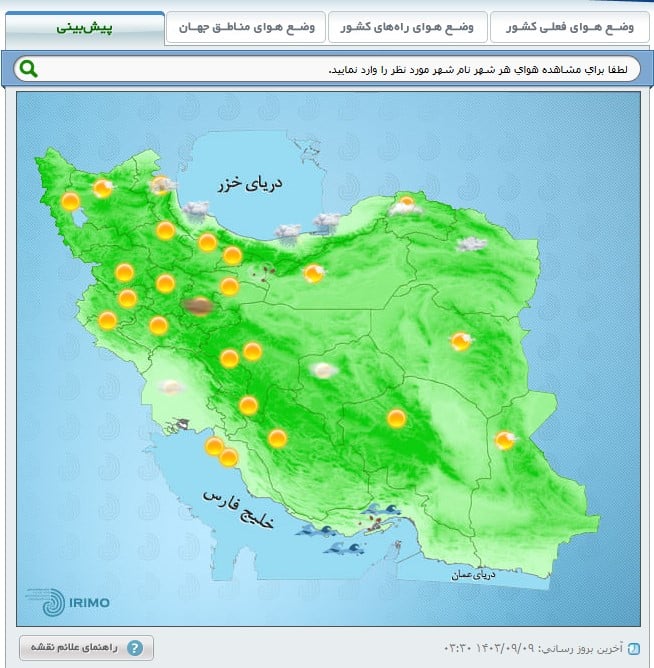654x668 pixels.
Task: Click the blue icon beside the last update time
Action: [632, 648]
